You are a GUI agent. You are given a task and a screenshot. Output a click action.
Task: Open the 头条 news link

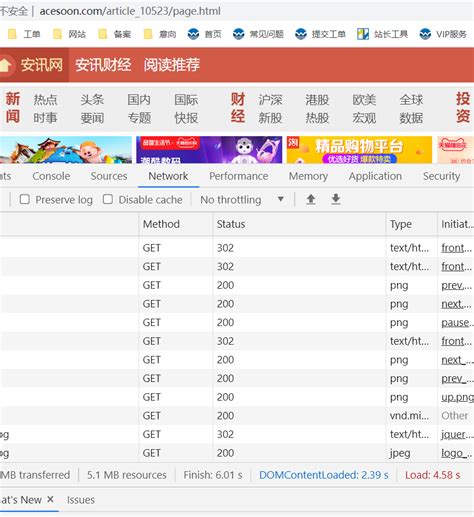point(92,100)
